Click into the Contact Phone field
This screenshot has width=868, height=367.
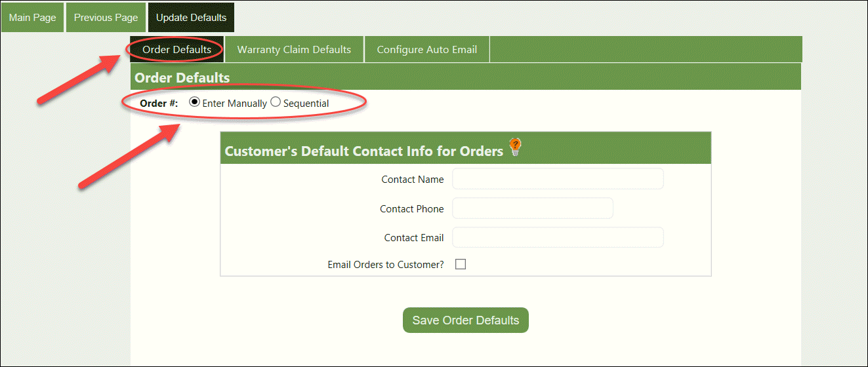click(532, 208)
